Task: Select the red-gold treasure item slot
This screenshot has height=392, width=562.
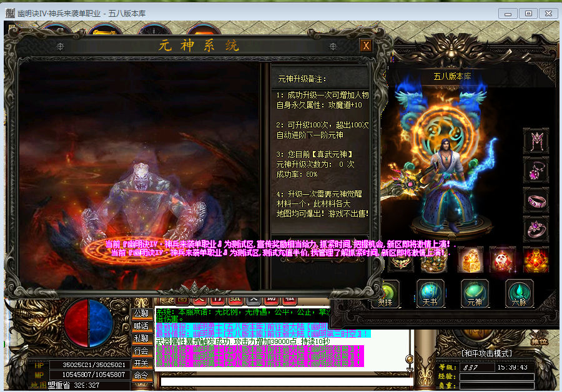Action: pos(536,260)
